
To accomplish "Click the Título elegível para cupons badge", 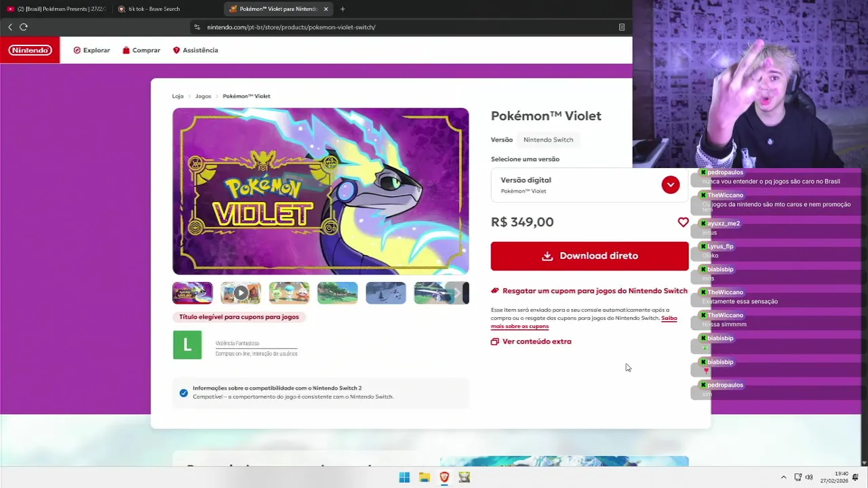I will (x=239, y=317).
